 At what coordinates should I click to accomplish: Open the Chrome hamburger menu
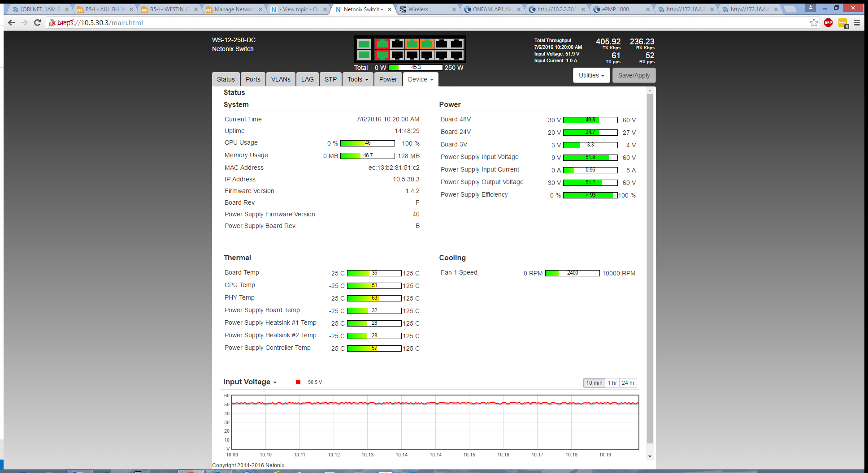[857, 23]
